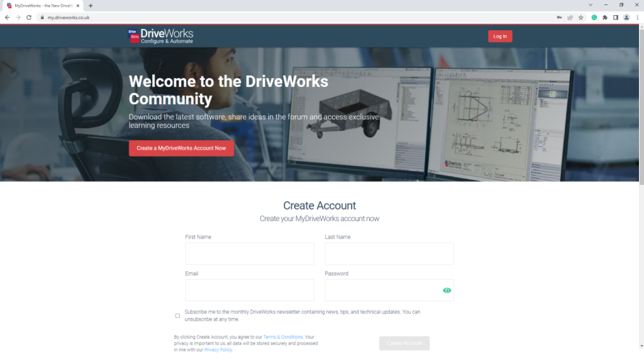This screenshot has width=644, height=362.
Task: Go forward to the next page
Action: [18, 18]
